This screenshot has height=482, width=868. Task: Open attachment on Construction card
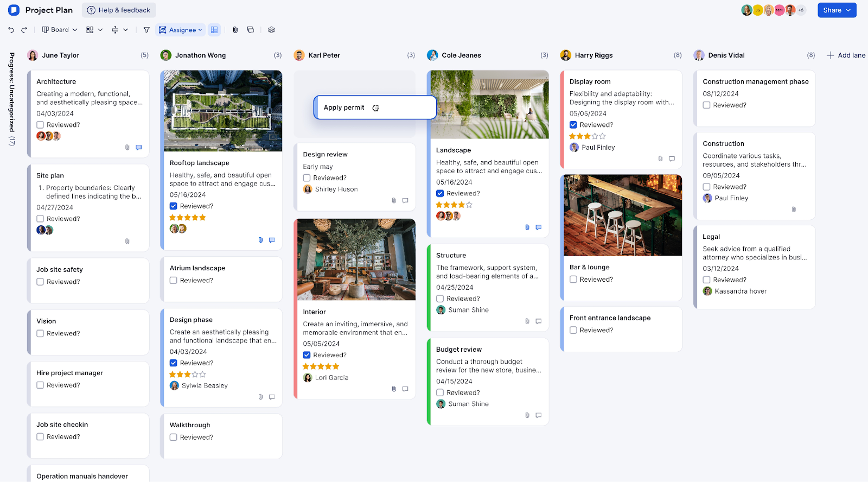pos(794,210)
